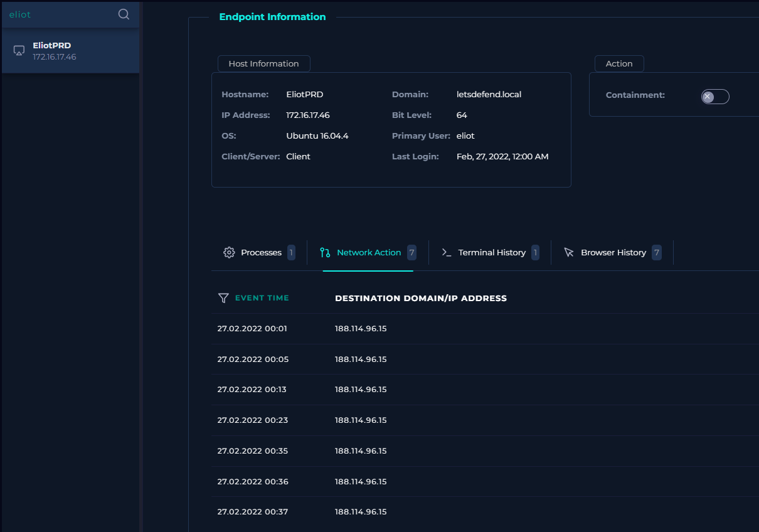Click event time 27.02.2022 00:05
This screenshot has width=759, height=532.
[253, 359]
